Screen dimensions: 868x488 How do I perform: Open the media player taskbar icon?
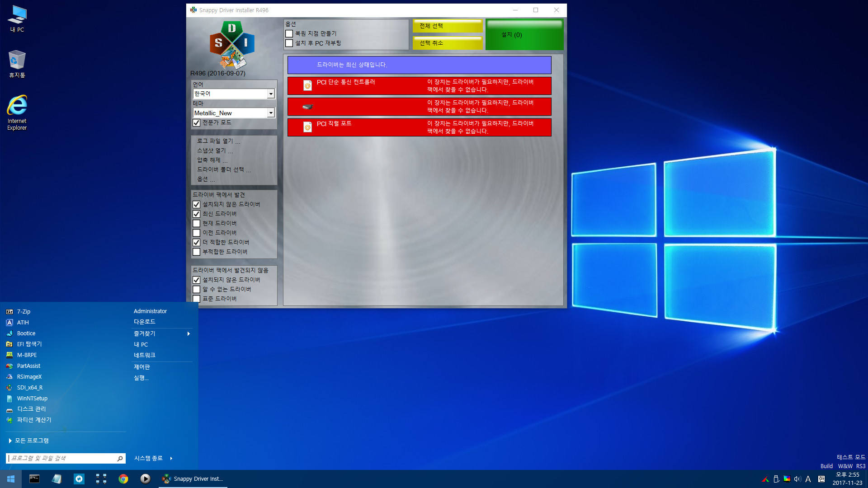pos(145,479)
